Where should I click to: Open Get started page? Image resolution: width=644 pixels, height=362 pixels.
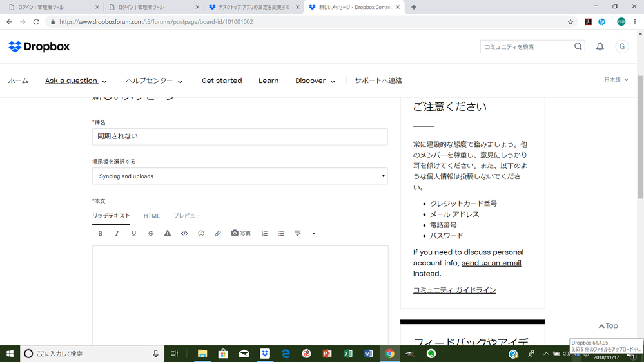point(222,81)
